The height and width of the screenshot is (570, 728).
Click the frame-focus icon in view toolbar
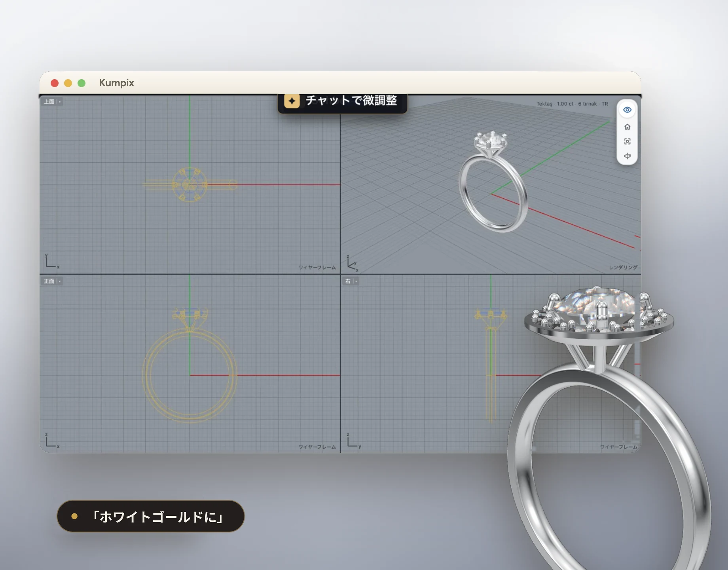(x=627, y=141)
